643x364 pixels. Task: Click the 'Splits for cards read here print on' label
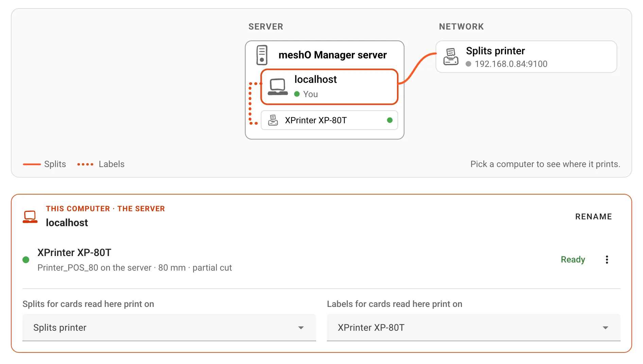[x=88, y=304]
